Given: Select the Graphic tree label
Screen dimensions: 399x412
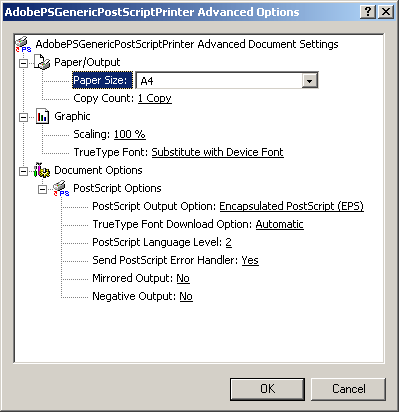Looking at the screenshot, I should [x=72, y=116].
